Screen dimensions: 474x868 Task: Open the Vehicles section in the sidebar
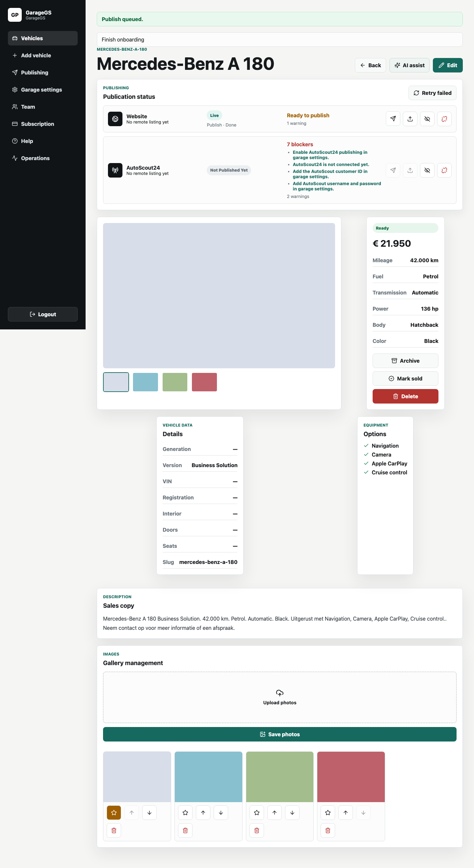pyautogui.click(x=43, y=38)
